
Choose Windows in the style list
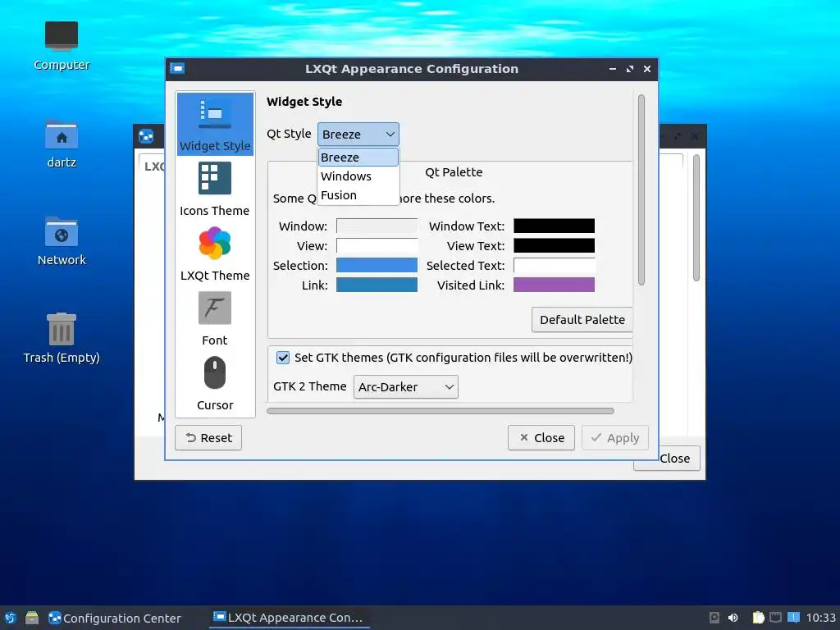[x=358, y=176]
